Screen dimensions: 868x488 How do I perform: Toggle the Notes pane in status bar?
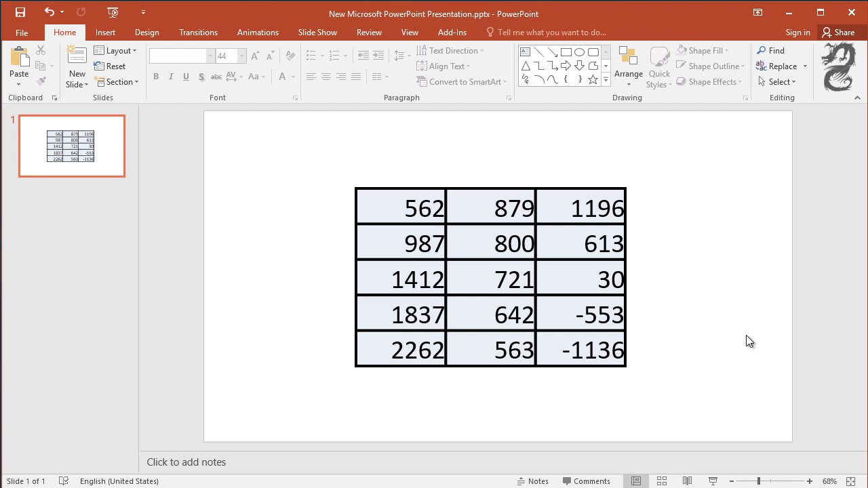click(533, 481)
